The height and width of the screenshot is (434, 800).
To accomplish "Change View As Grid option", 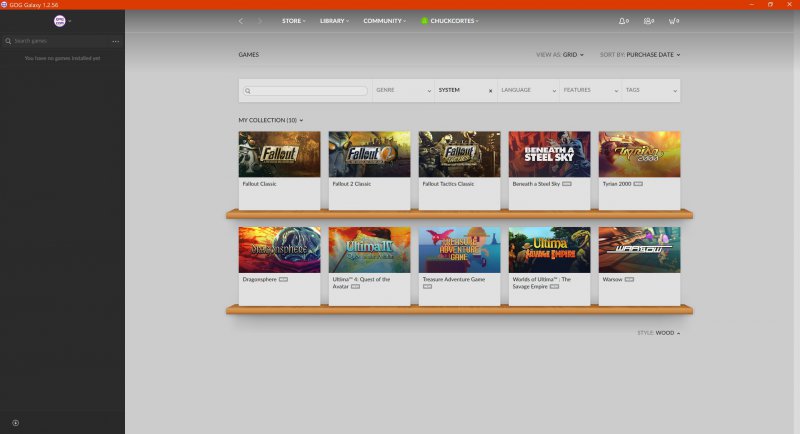I will click(x=563, y=55).
